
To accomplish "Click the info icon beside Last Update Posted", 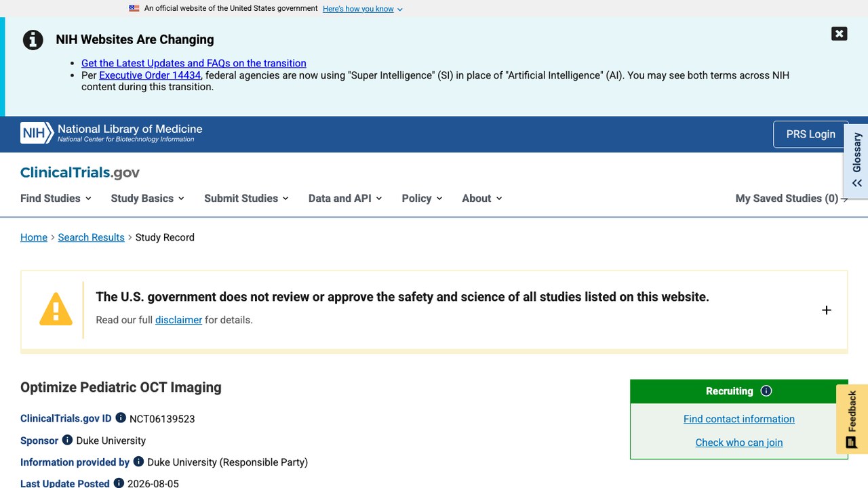I will 119,483.
